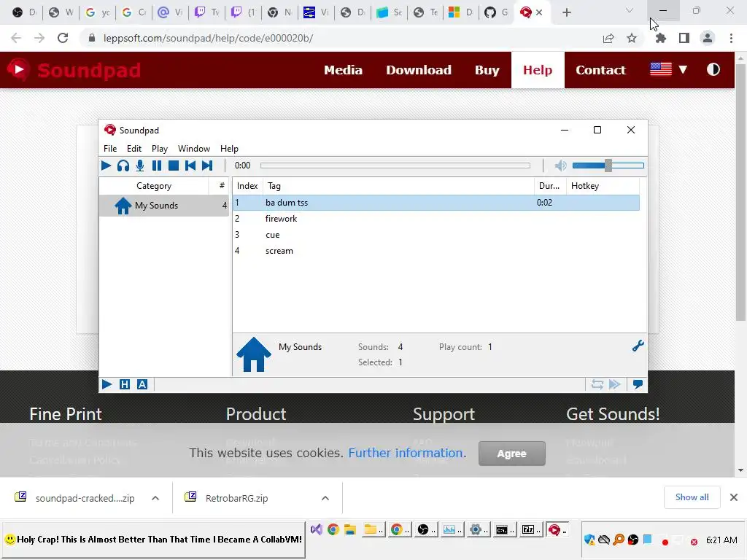The width and height of the screenshot is (747, 560).
Task: Go to previous sound with skip-back icon
Action: pyautogui.click(x=190, y=166)
